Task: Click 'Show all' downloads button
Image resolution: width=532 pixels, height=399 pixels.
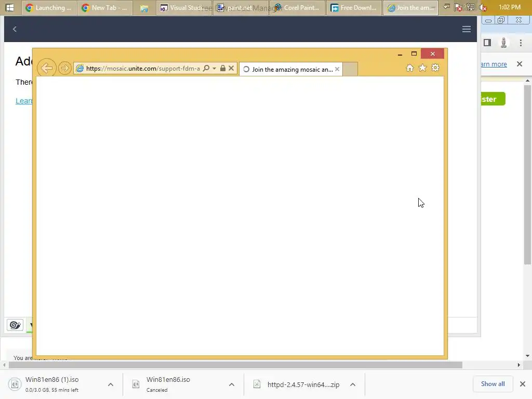Action: (493, 384)
